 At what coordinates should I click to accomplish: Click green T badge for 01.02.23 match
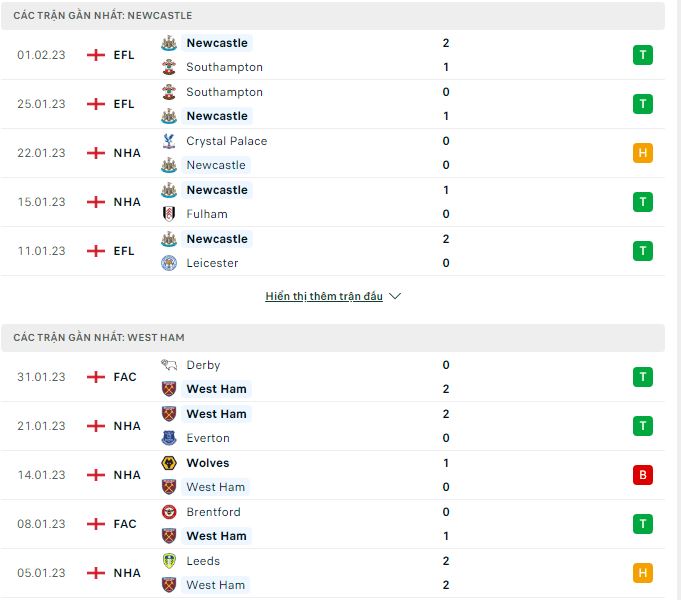[x=643, y=55]
